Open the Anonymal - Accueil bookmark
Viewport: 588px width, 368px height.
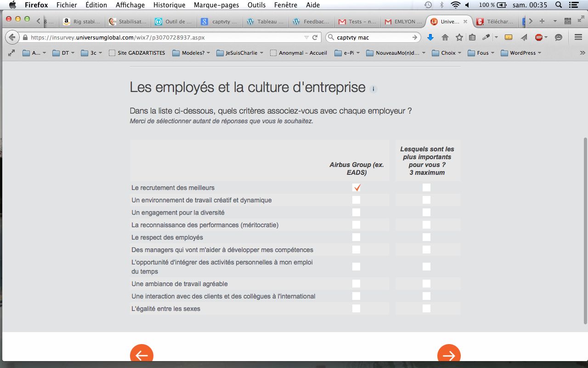(x=299, y=53)
